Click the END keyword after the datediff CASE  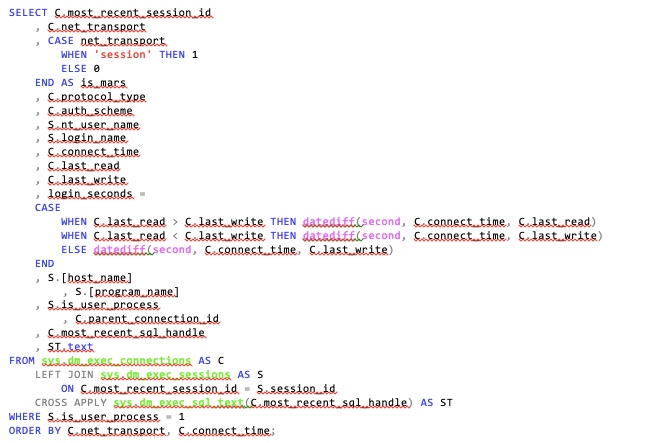[x=45, y=264]
